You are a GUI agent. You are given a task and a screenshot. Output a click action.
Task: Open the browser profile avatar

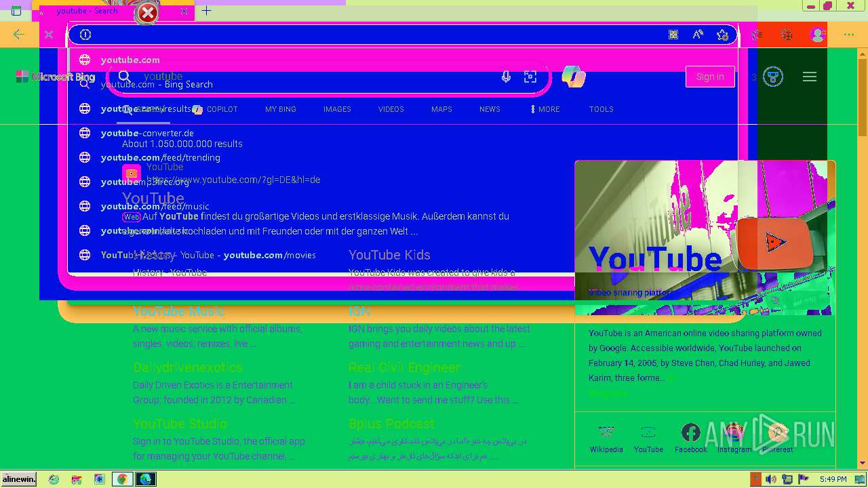click(x=818, y=35)
